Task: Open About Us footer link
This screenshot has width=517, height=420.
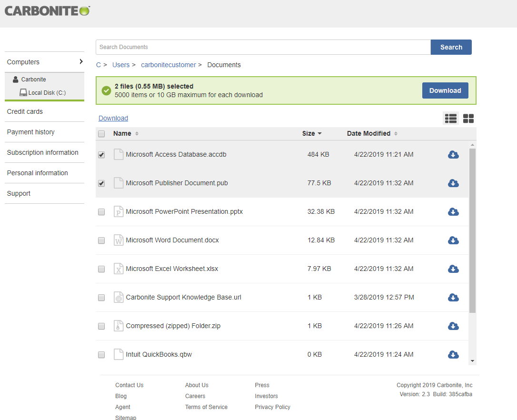Action: click(x=197, y=385)
